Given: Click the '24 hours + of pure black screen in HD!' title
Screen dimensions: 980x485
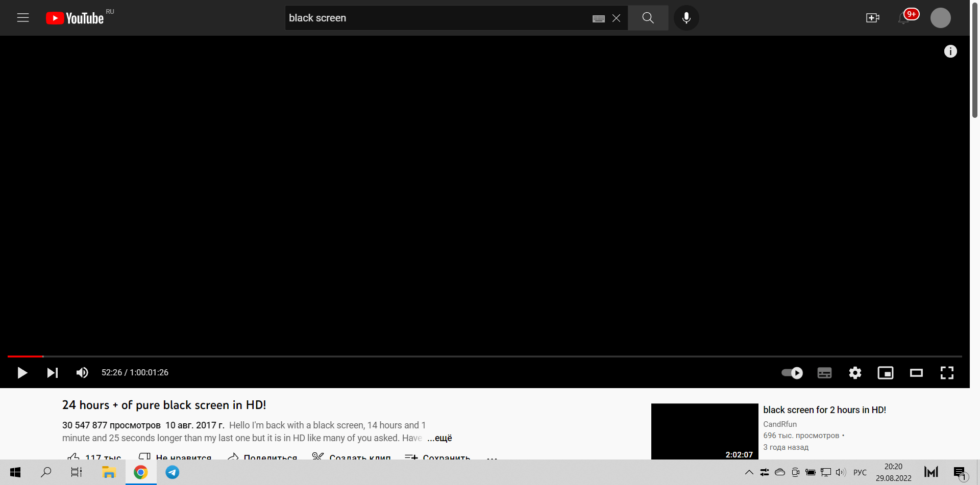Looking at the screenshot, I should [x=164, y=405].
